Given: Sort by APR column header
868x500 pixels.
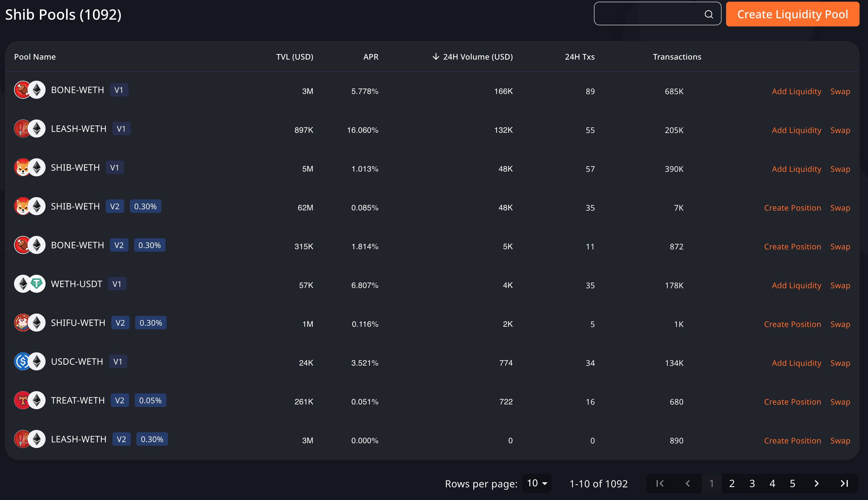Looking at the screenshot, I should click(371, 57).
